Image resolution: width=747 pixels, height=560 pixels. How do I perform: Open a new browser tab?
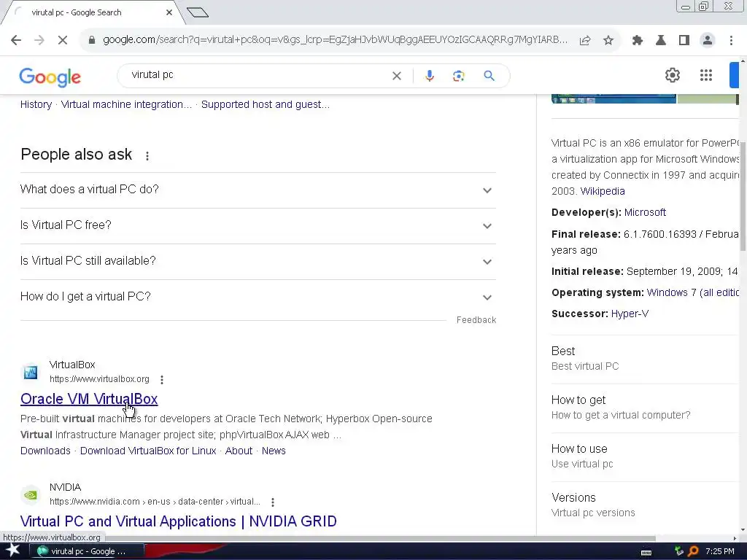(x=198, y=12)
